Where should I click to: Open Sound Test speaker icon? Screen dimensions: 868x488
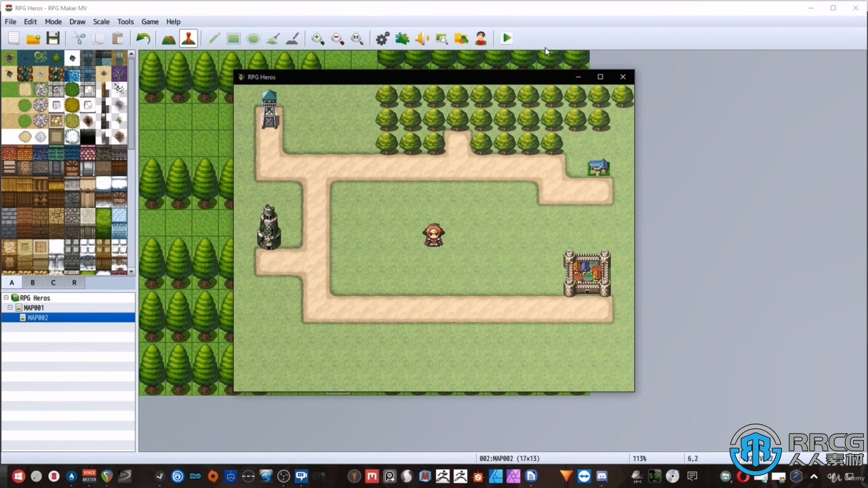pyautogui.click(x=422, y=39)
